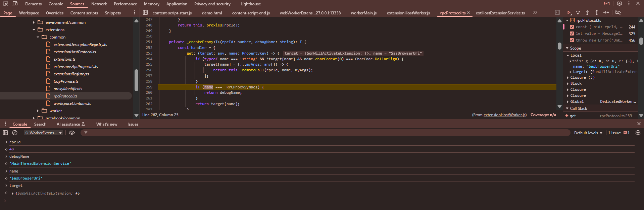The width and height of the screenshot is (644, 210).
Task: Click the rpcProtocol.ts file icon in navigator
Action: [48, 96]
